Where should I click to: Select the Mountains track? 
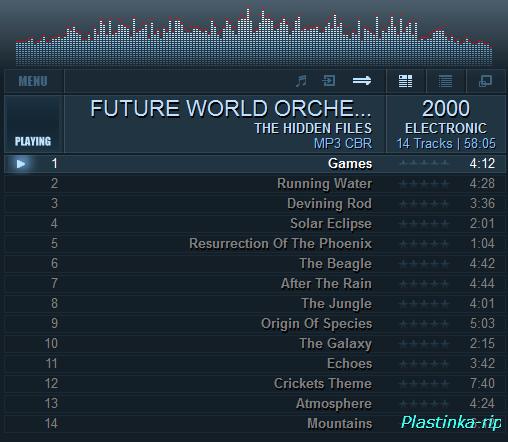coord(255,424)
